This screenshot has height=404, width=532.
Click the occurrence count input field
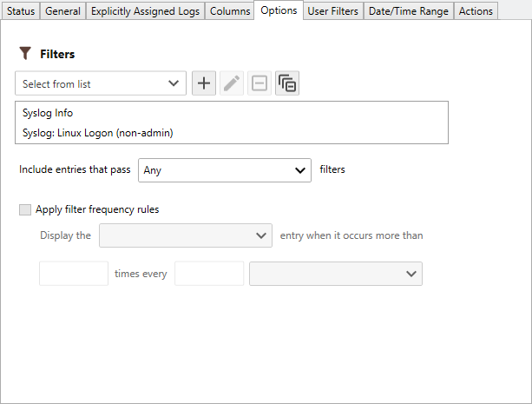pyautogui.click(x=74, y=274)
